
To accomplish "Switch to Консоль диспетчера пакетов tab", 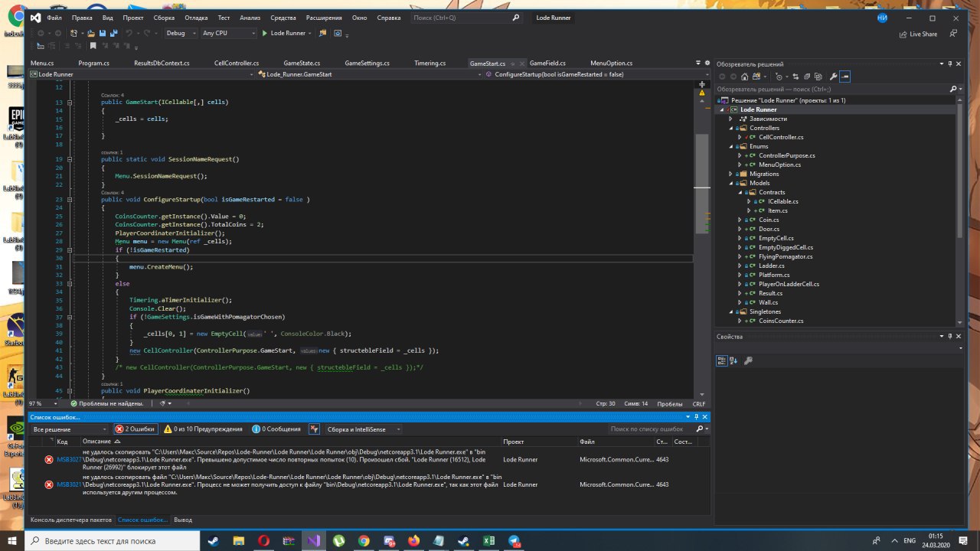I will click(x=71, y=520).
